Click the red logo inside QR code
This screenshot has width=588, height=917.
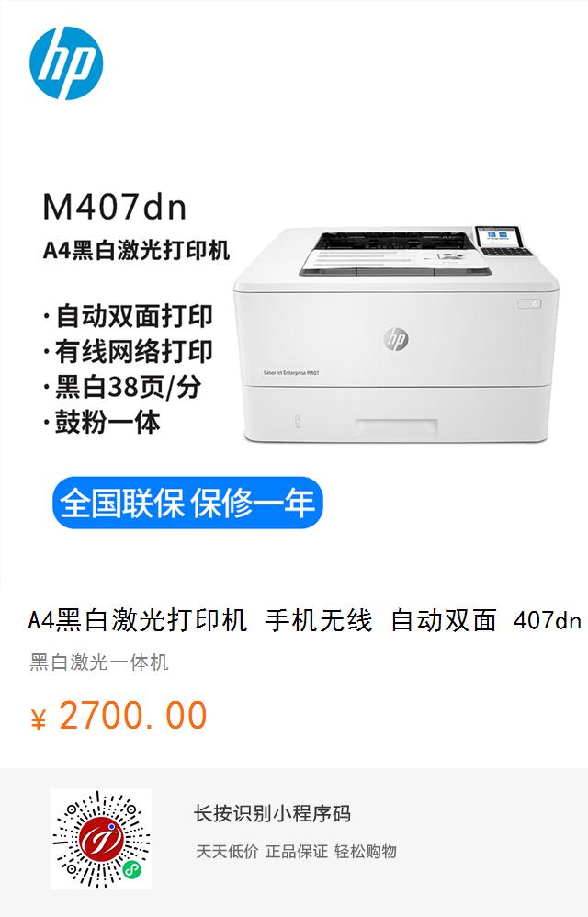click(x=101, y=839)
